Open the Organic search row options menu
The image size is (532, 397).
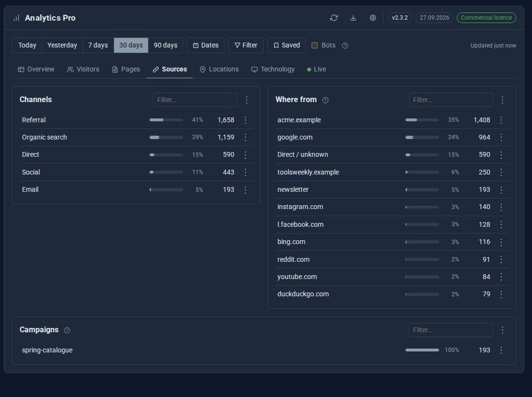point(245,137)
